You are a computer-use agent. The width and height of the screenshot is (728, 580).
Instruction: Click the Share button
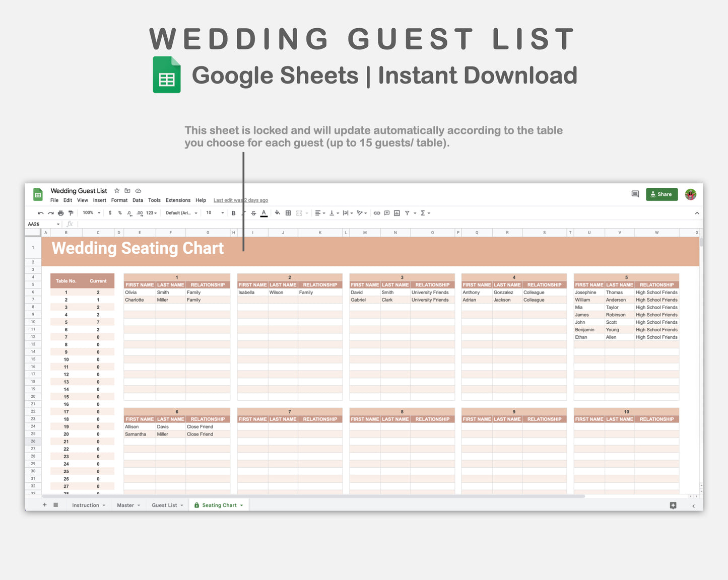coord(661,194)
